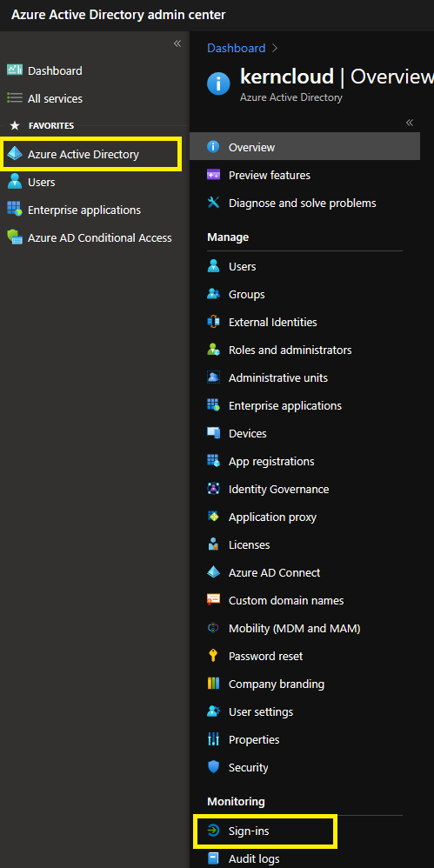Select the Overview menu item
Image resolution: width=434 pixels, height=868 pixels.
pyautogui.click(x=304, y=147)
